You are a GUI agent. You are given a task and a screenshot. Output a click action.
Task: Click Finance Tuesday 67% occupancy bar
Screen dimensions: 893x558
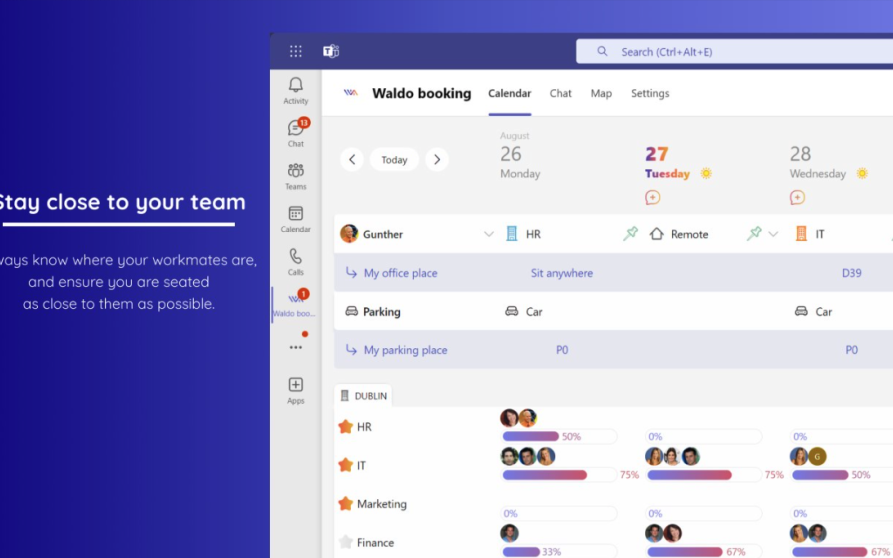click(703, 552)
